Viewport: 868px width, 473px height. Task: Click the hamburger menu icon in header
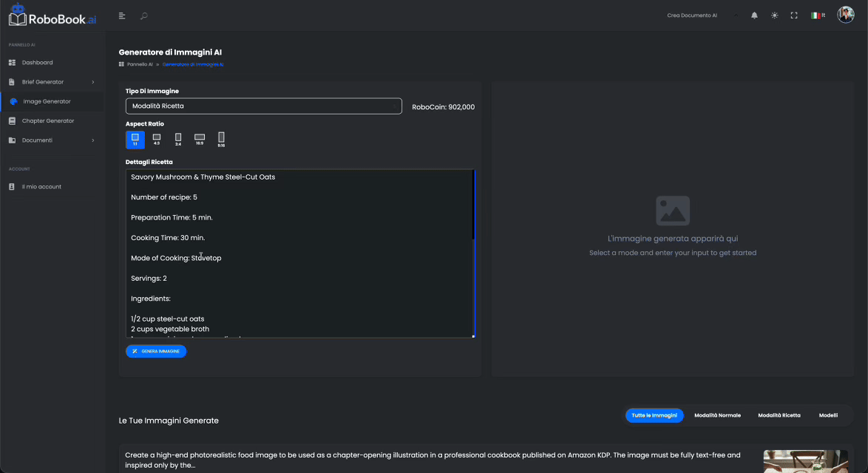122,16
